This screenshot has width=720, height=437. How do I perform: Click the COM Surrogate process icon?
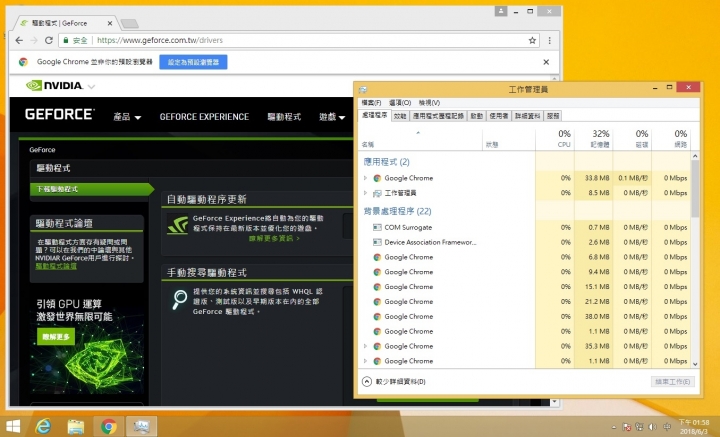pyautogui.click(x=377, y=227)
